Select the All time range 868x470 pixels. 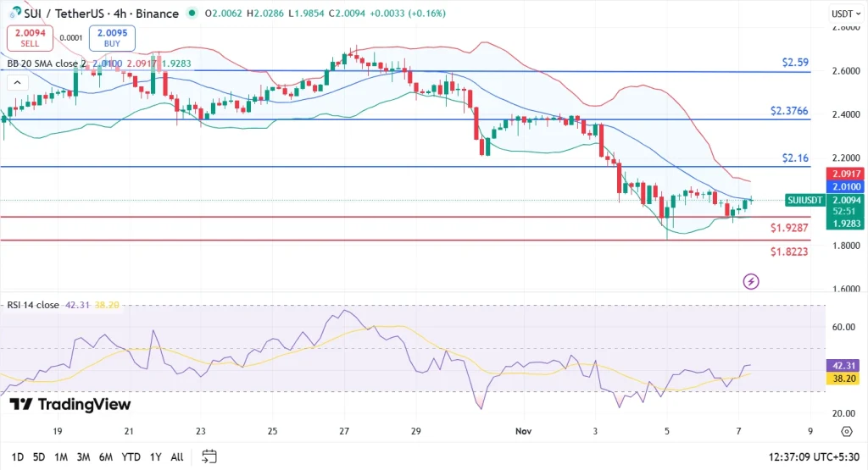[x=177, y=456]
